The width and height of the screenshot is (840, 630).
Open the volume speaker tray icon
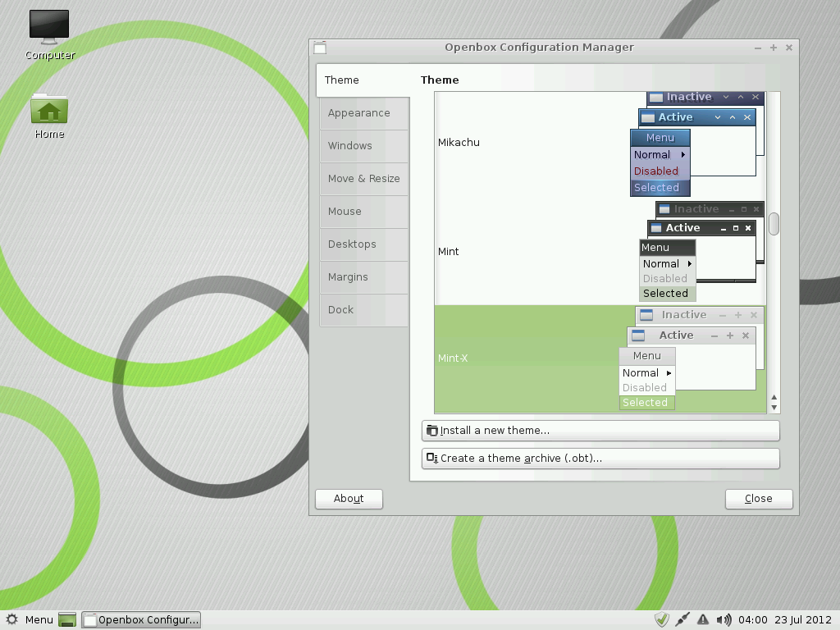(x=724, y=620)
